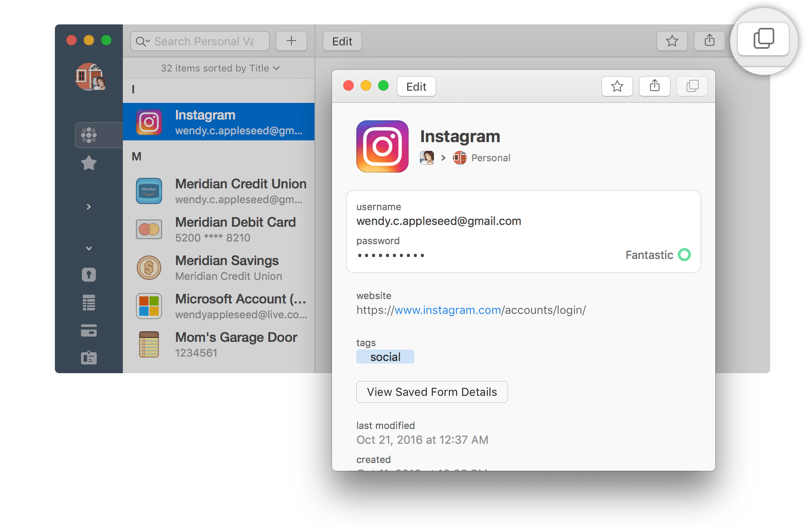Select the Microsoft Account entry

pos(219,306)
